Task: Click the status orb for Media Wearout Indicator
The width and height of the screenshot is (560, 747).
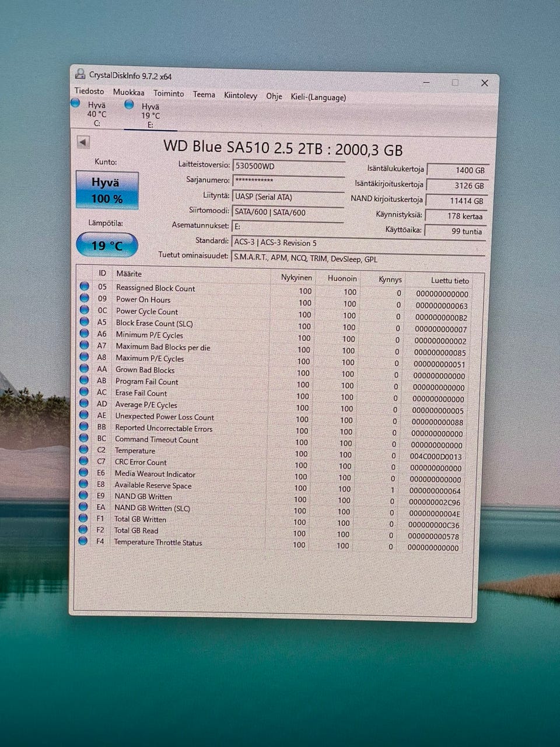Action: coord(84,473)
